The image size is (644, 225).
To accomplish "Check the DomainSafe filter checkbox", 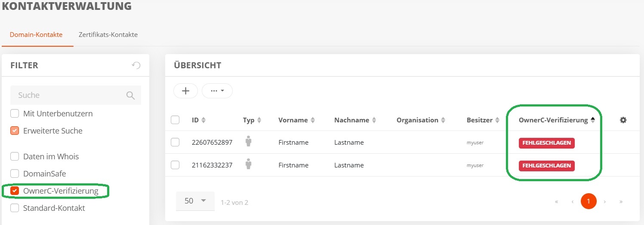I will (x=15, y=173).
